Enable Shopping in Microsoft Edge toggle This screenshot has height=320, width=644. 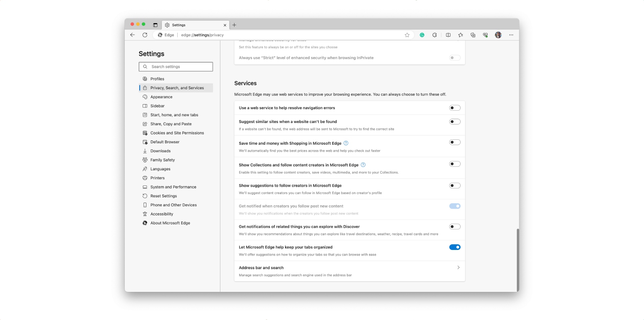coord(455,142)
